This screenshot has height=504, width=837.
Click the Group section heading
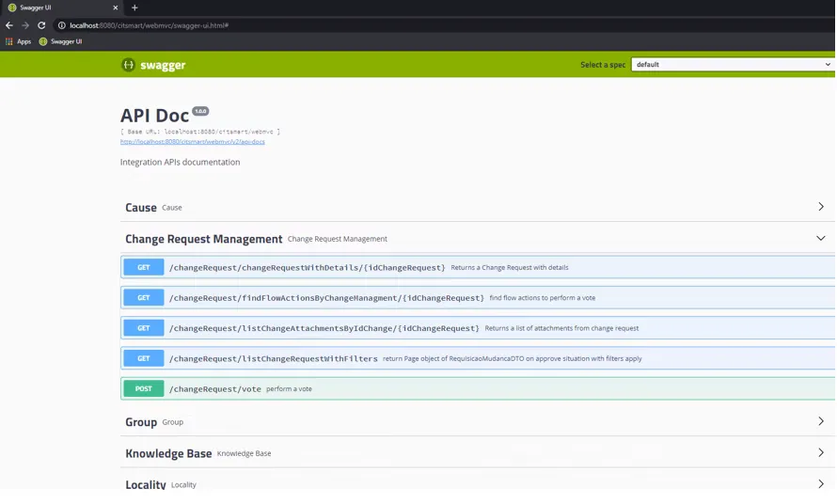tap(141, 422)
